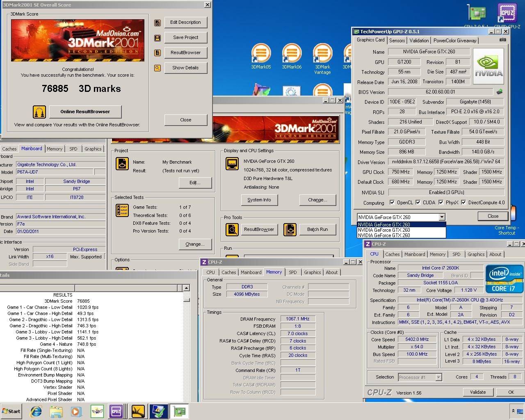Click the DRAM Frequency 1067.1 MHz field
This screenshot has height=420, width=525.
[x=298, y=319]
